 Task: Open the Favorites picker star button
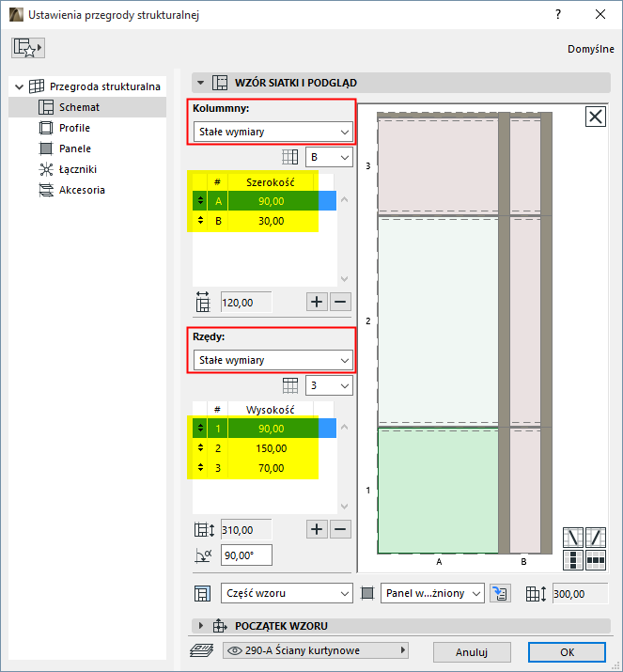point(28,48)
